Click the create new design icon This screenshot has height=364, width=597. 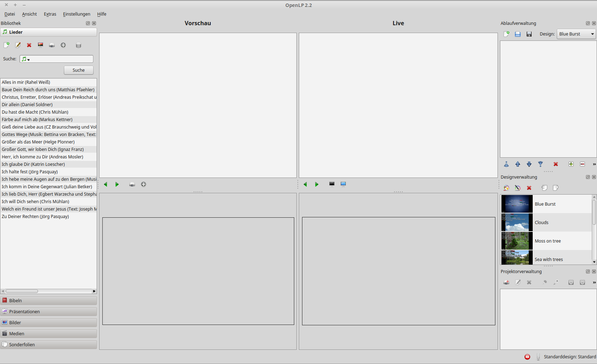(x=506, y=188)
